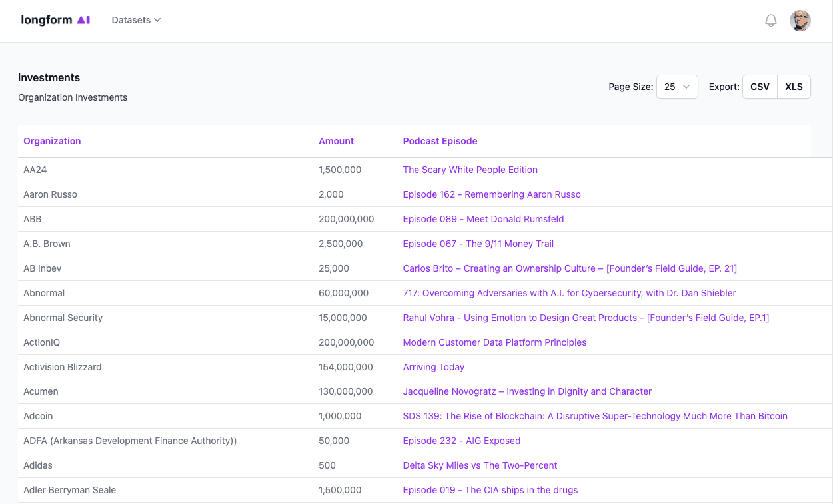Sort by the Organization column header

click(52, 141)
